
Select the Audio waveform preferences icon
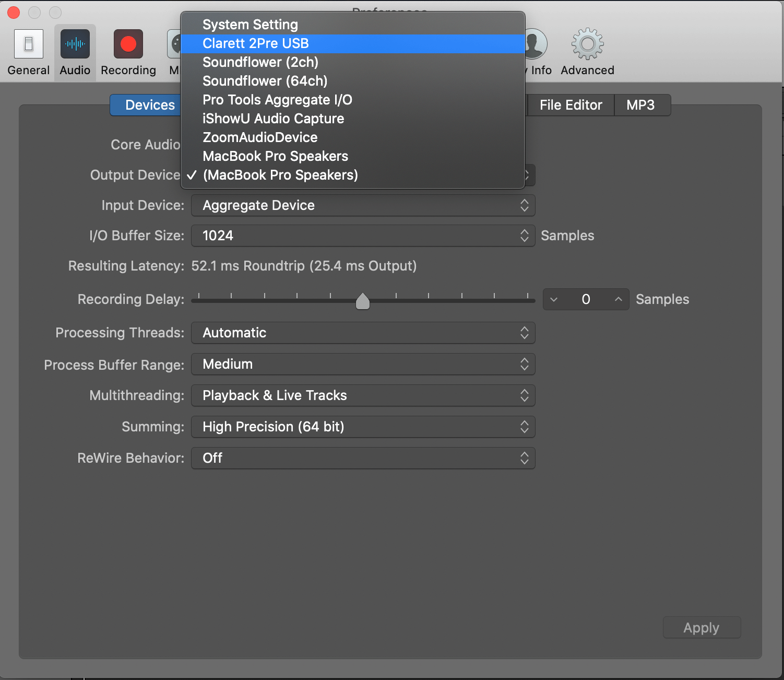(x=75, y=44)
